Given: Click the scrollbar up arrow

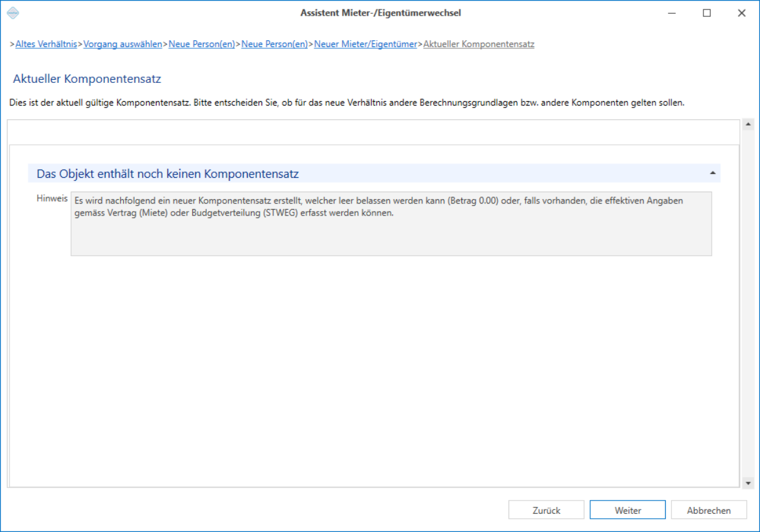Looking at the screenshot, I should (x=748, y=124).
